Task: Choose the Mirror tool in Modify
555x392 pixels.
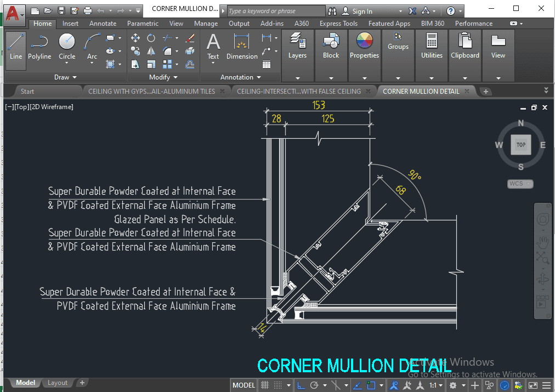Action: (x=151, y=51)
